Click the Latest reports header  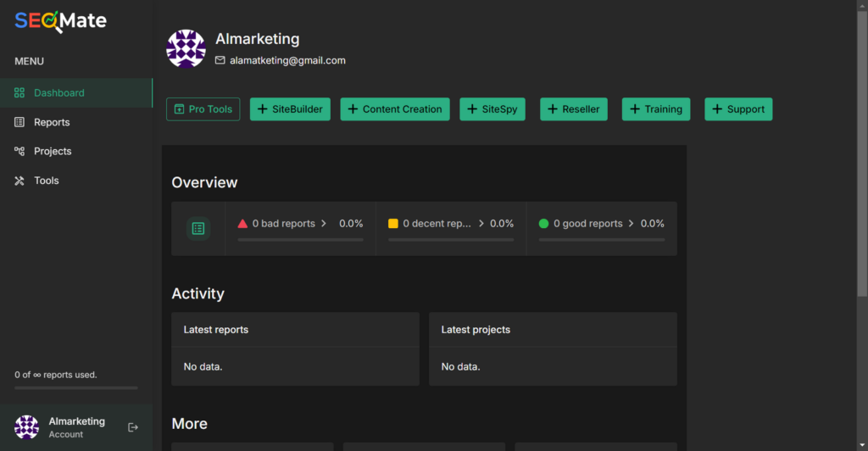(216, 330)
